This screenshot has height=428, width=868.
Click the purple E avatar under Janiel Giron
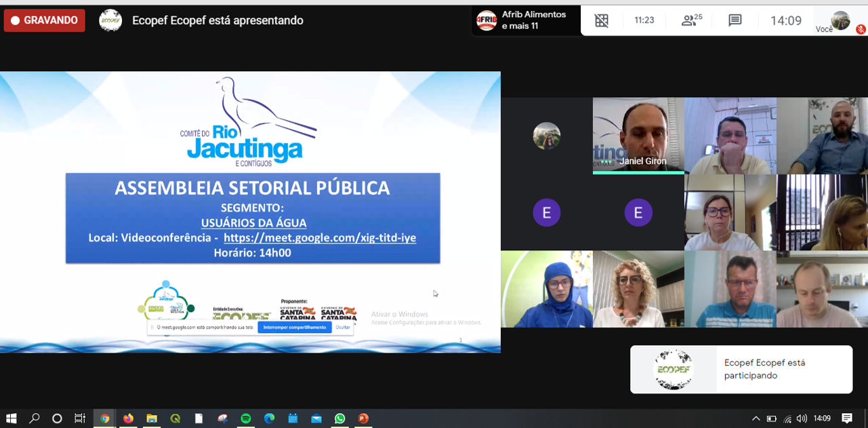(638, 212)
